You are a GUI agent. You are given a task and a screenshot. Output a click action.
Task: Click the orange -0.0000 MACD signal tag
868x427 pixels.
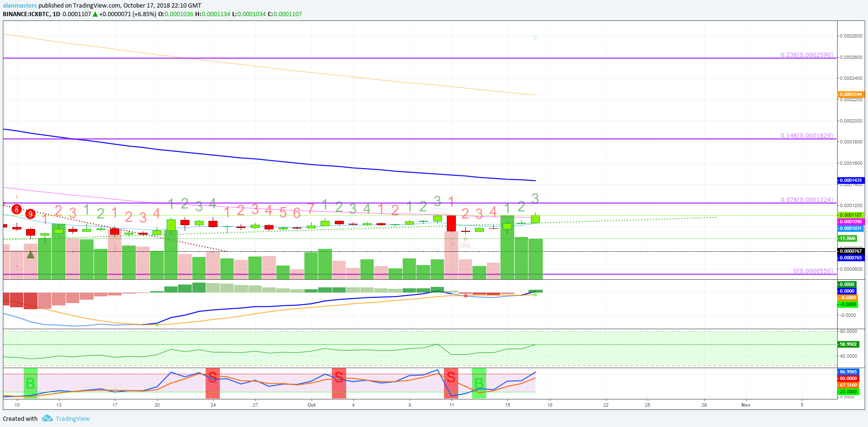[848, 298]
